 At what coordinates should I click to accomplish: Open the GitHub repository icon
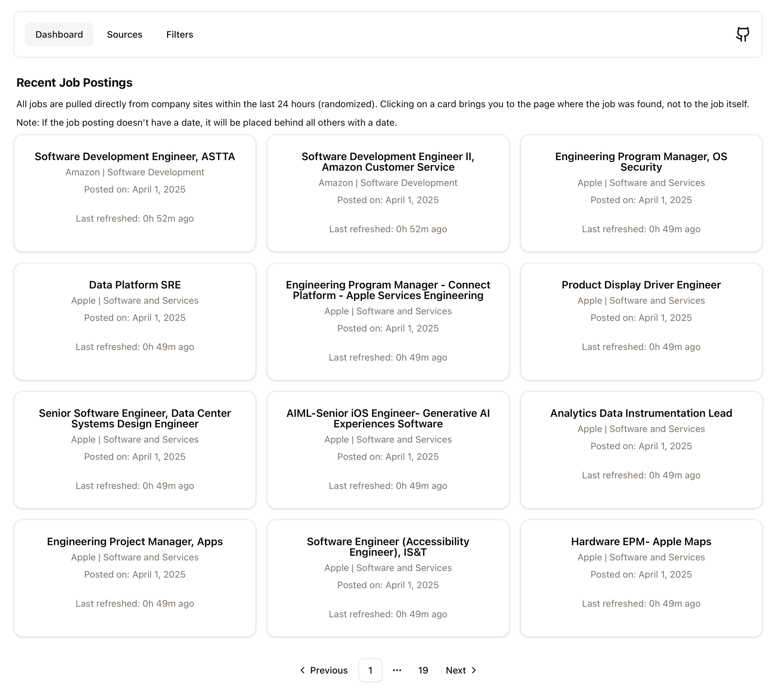tap(742, 35)
